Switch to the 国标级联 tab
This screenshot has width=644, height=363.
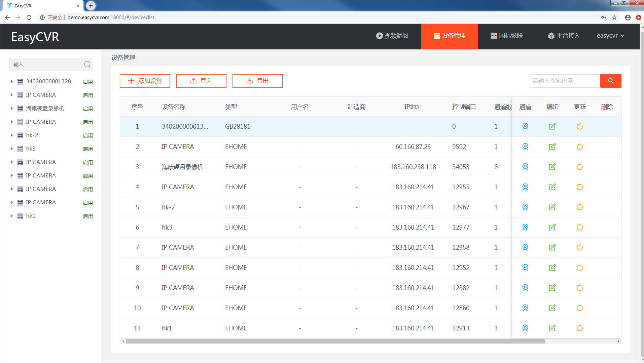click(x=507, y=36)
